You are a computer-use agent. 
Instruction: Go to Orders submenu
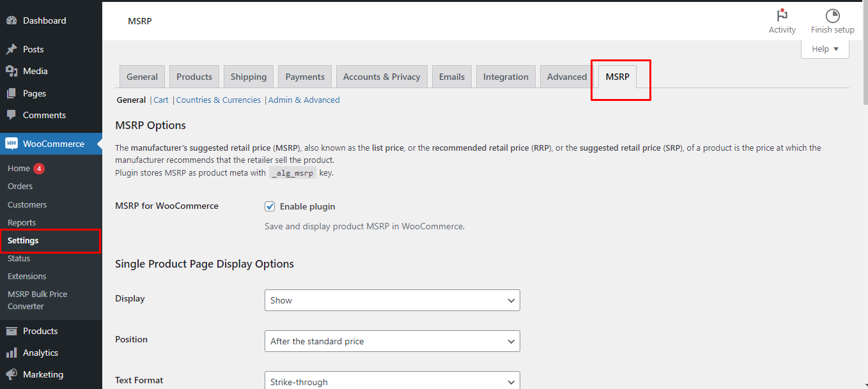click(x=20, y=186)
